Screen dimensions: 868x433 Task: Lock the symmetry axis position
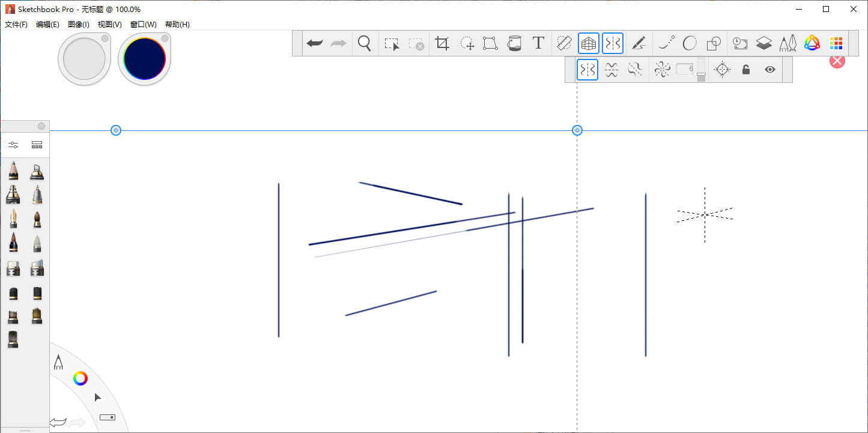pyautogui.click(x=745, y=69)
